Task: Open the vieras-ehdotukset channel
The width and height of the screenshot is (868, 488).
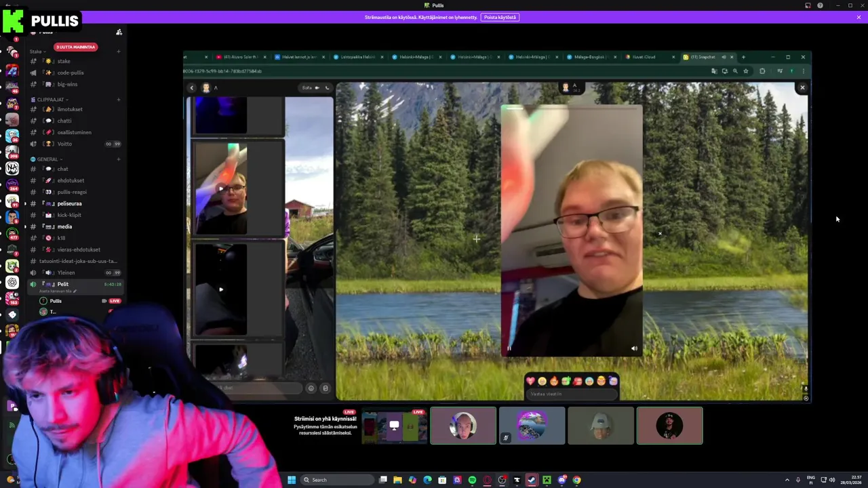Action: pyautogui.click(x=75, y=249)
